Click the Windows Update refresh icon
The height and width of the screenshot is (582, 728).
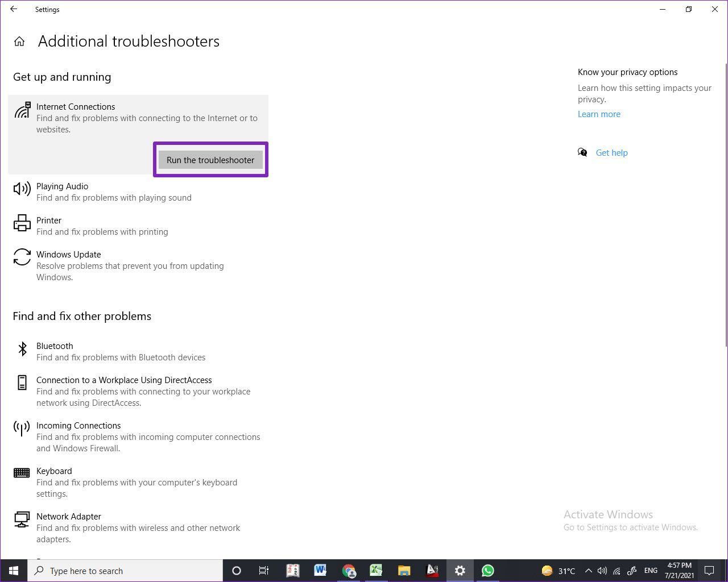pyautogui.click(x=22, y=257)
